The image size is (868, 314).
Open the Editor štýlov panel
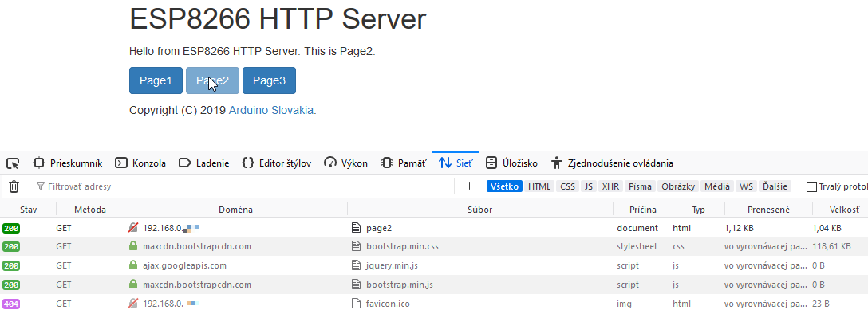coord(277,163)
